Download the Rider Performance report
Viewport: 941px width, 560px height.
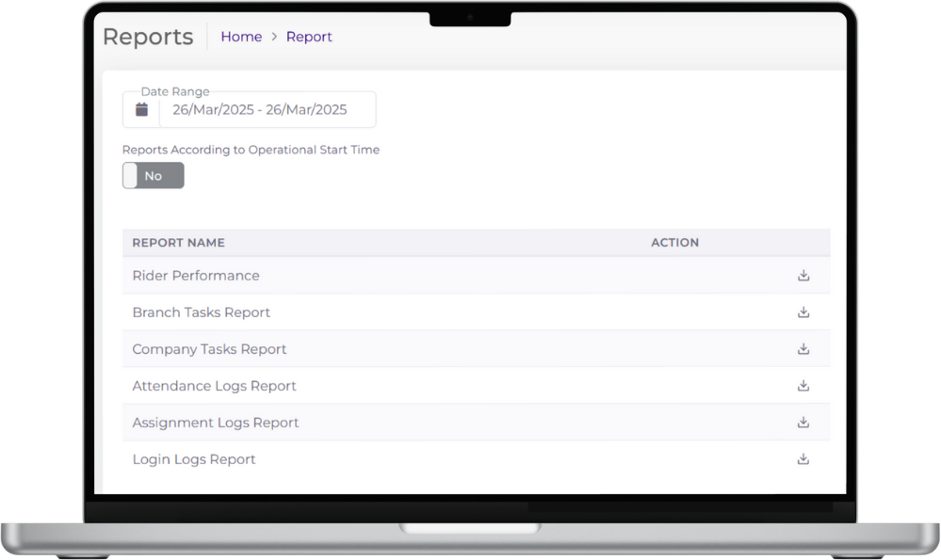pos(803,276)
